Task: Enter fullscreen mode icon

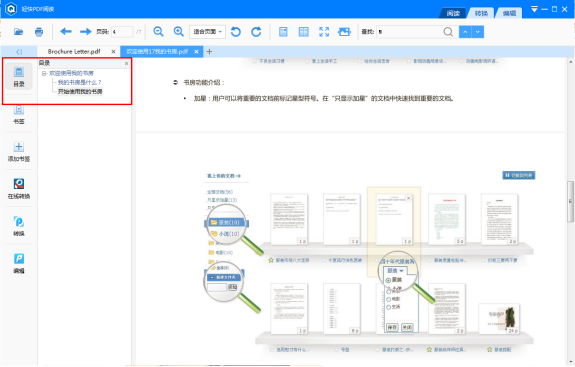Action: pos(324,32)
